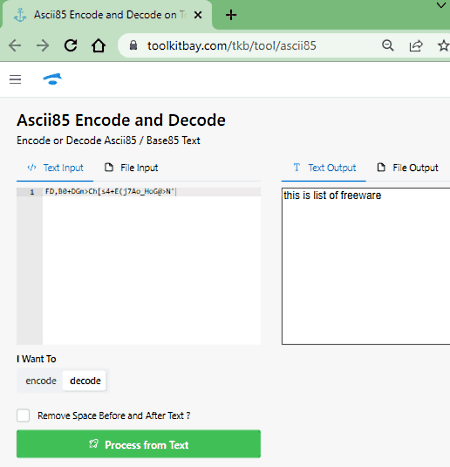
Task: Switch to the Text Output tab
Action: point(324,168)
